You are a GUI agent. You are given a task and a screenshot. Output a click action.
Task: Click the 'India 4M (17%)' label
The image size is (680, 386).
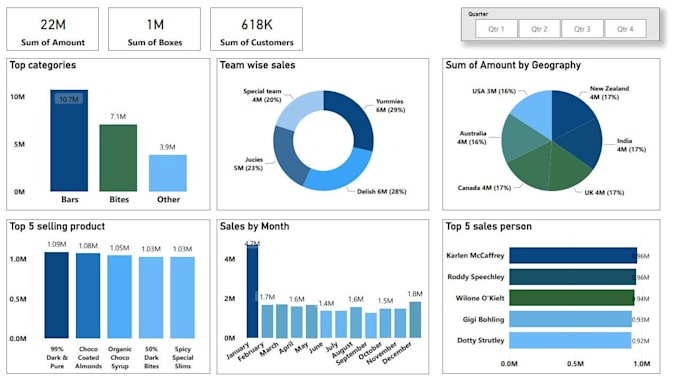[x=631, y=145]
